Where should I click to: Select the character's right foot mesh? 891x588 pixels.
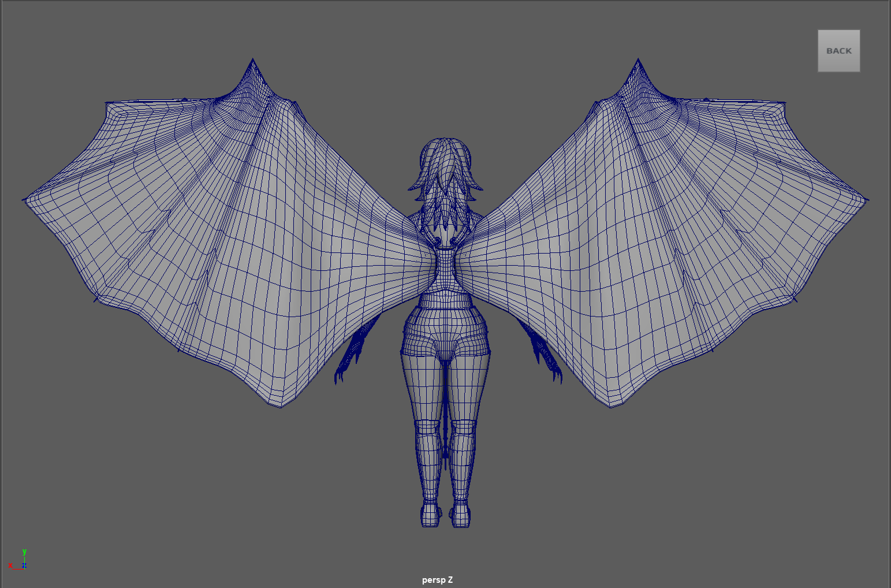460,515
